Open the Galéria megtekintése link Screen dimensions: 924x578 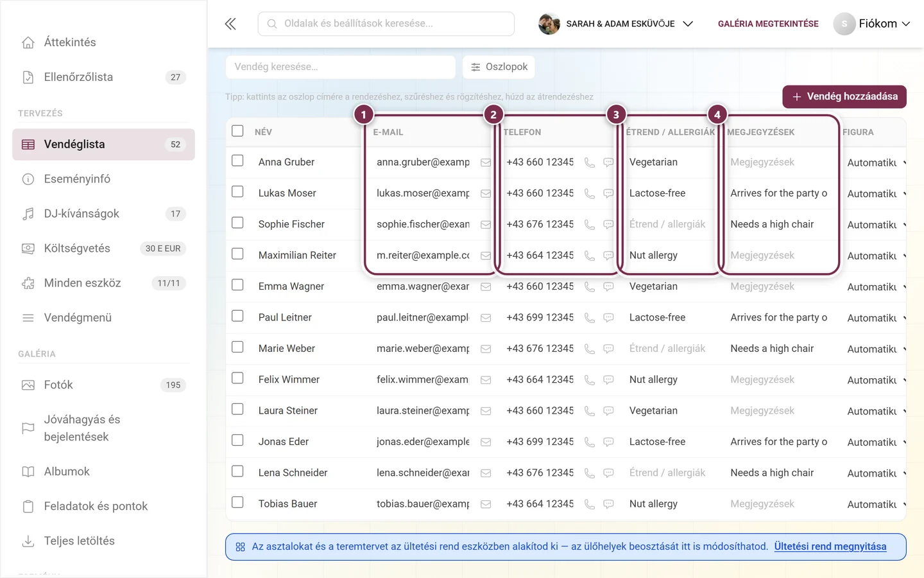pyautogui.click(x=768, y=24)
